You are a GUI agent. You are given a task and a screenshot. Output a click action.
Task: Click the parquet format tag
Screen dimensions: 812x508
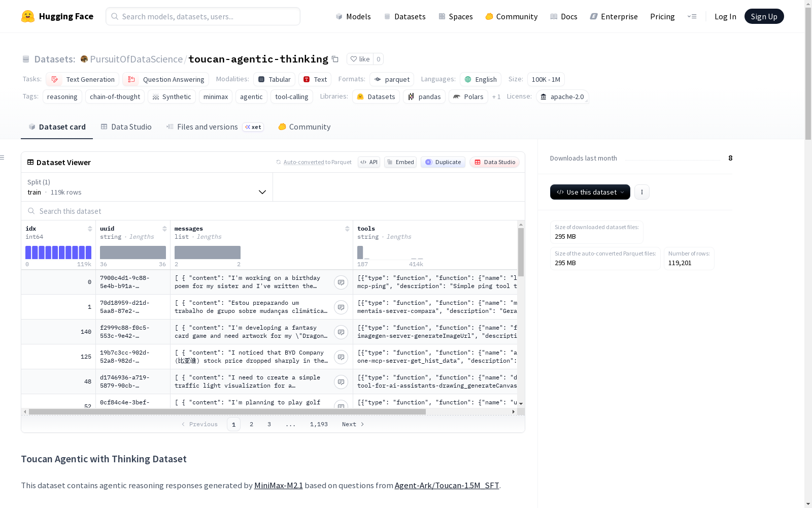(x=392, y=79)
